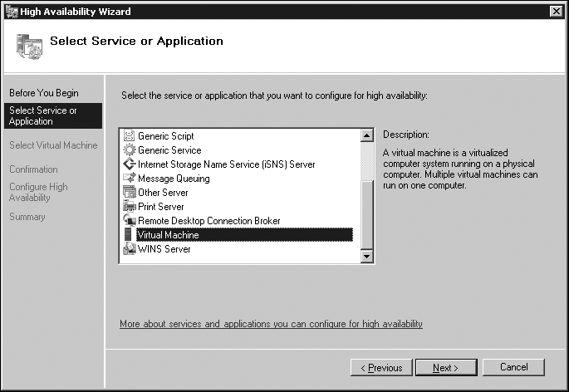Open Select Service or Application step
Image resolution: width=569 pixels, height=392 pixels.
click(x=53, y=115)
